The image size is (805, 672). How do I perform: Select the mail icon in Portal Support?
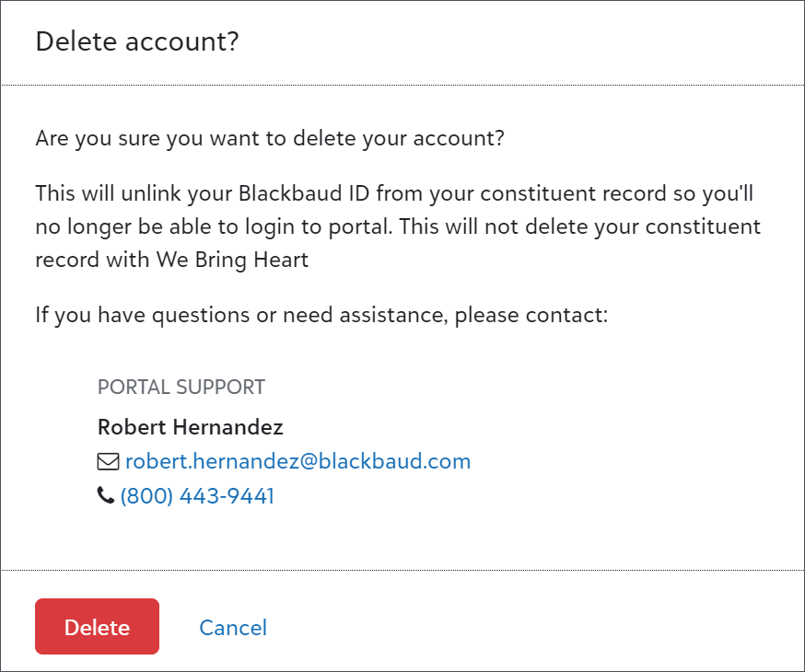(x=108, y=461)
